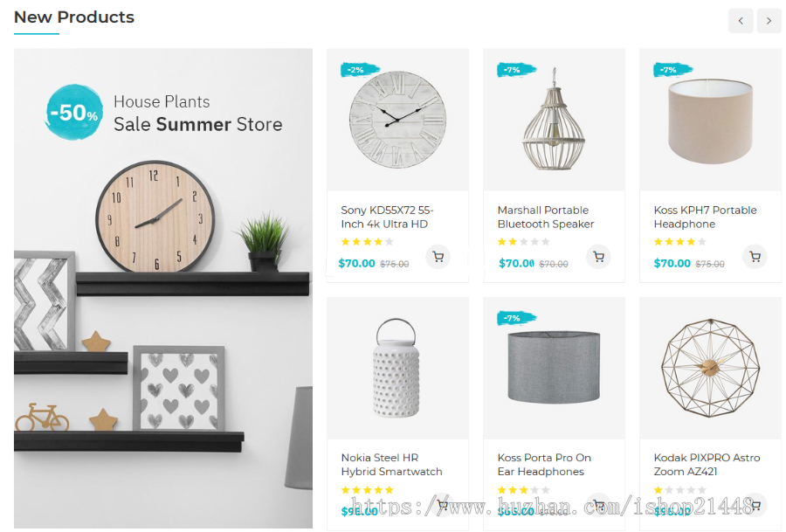Open Marshall Portable Bluetooth Speaker title link

pyautogui.click(x=545, y=218)
